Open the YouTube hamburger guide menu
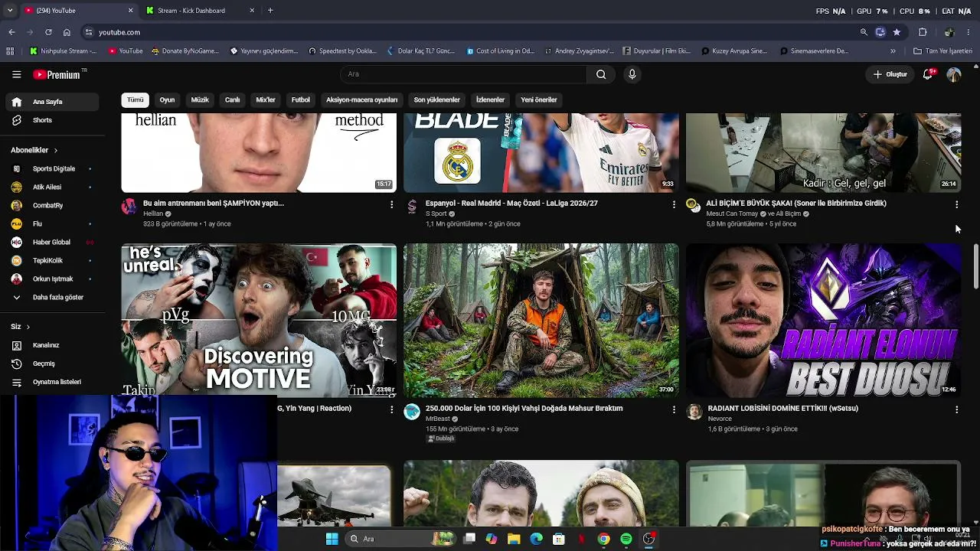 16,74
